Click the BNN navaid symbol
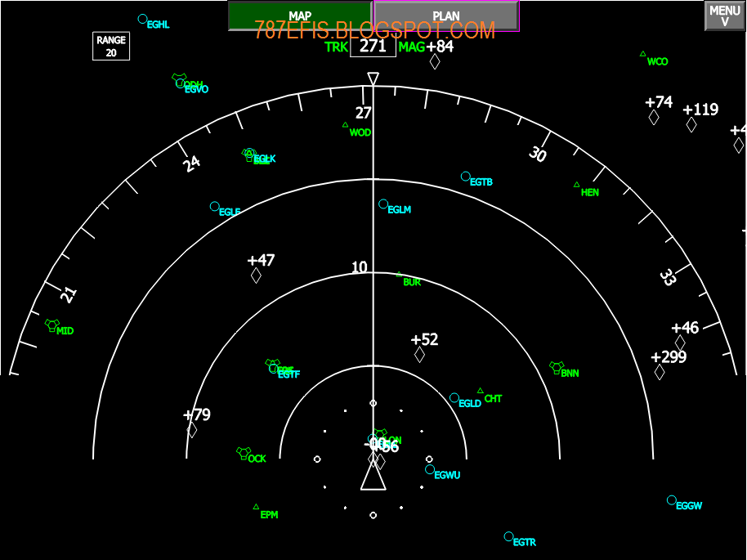The height and width of the screenshot is (560, 747). 555,367
